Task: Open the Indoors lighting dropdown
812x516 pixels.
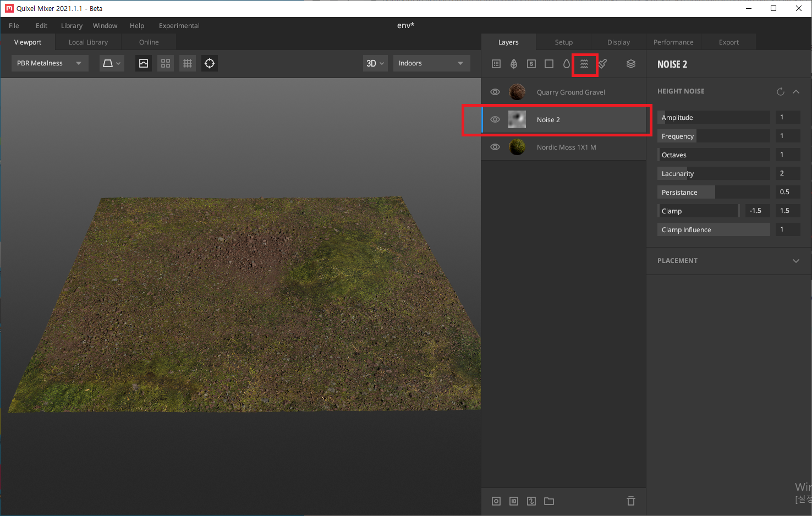Action: click(x=432, y=63)
